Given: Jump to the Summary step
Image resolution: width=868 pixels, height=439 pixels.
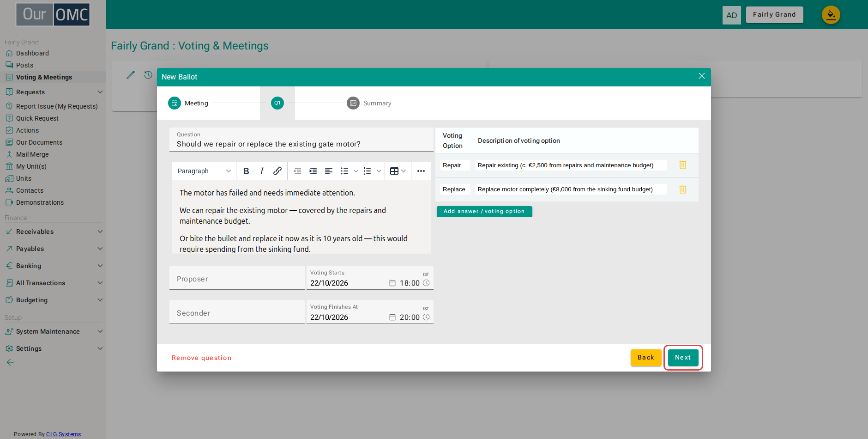Looking at the screenshot, I should (x=369, y=103).
